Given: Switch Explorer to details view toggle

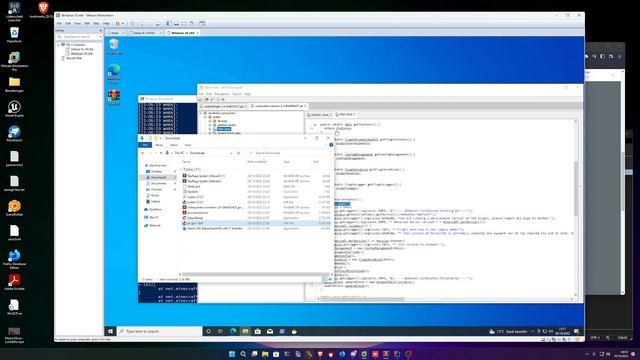Looking at the screenshot, I should coord(325,279).
